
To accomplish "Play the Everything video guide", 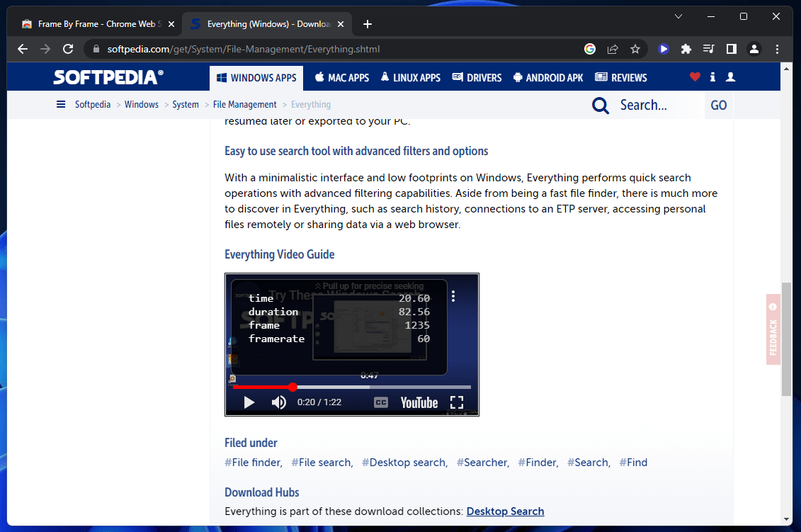I will [249, 402].
